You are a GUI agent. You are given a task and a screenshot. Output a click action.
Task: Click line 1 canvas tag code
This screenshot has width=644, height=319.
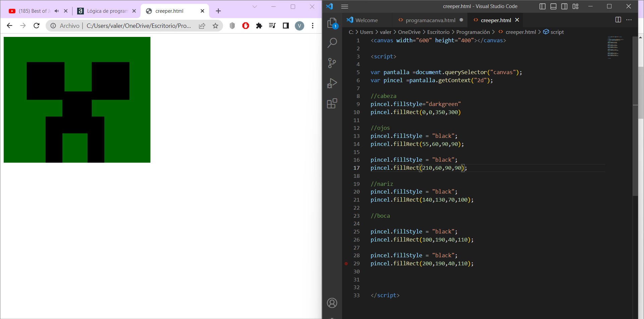[438, 40]
